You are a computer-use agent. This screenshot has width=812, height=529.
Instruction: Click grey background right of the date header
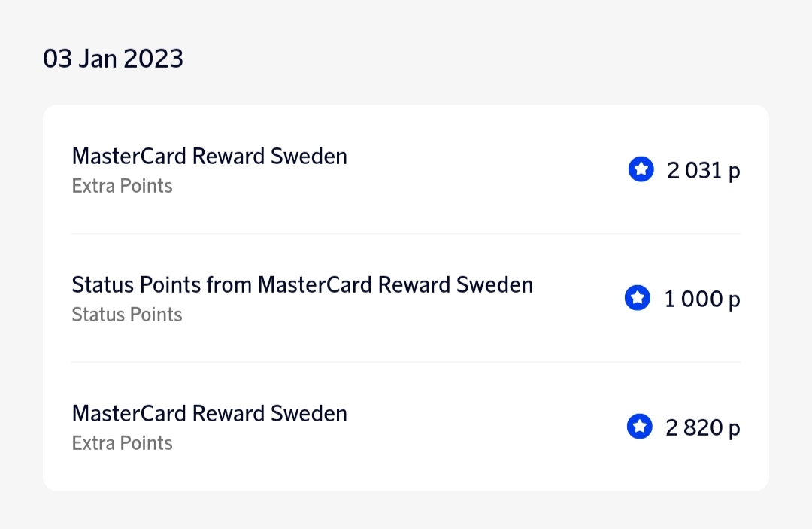(x=489, y=59)
